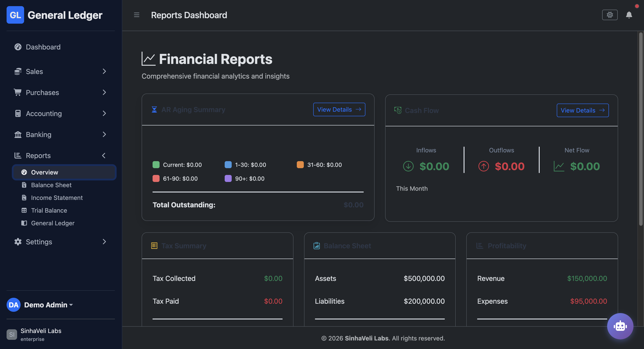Click the Profitability bar chart icon

(x=480, y=246)
